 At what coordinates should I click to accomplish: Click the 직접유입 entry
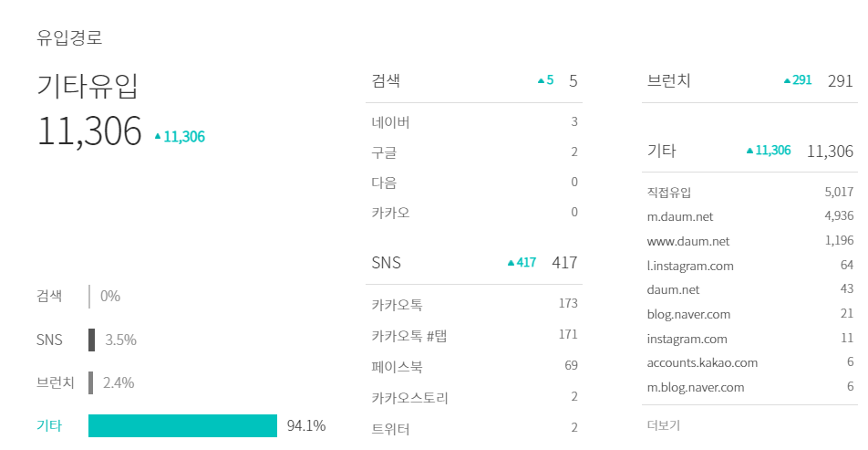pos(749,193)
